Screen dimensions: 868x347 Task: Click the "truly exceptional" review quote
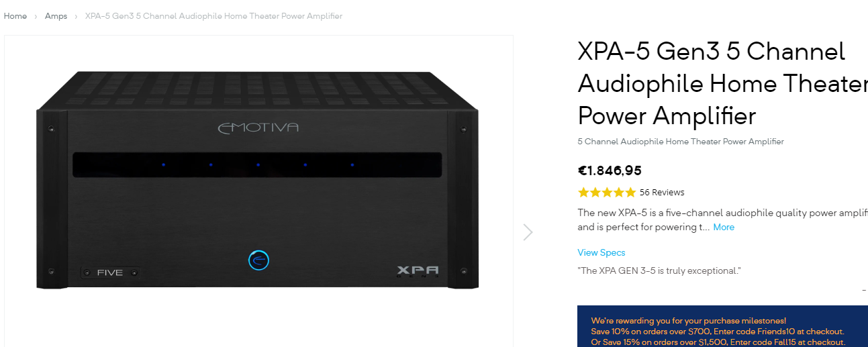[x=659, y=271]
